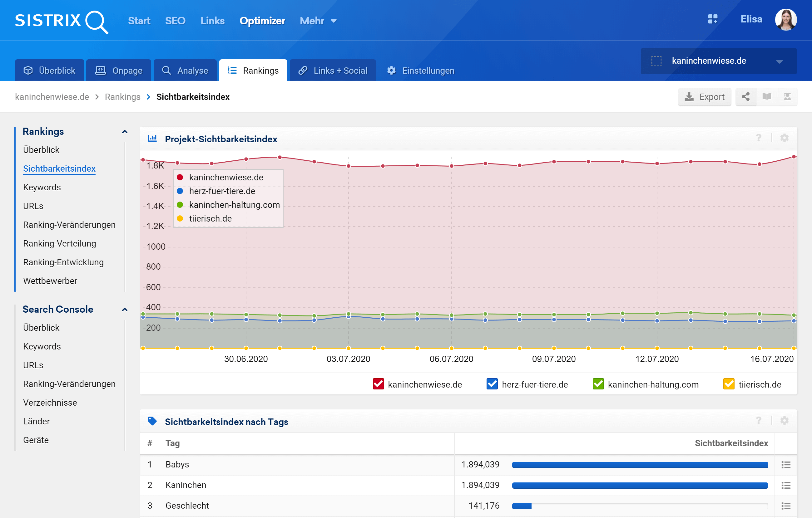Switch to the Onpage tab
The height and width of the screenshot is (518, 812).
119,71
